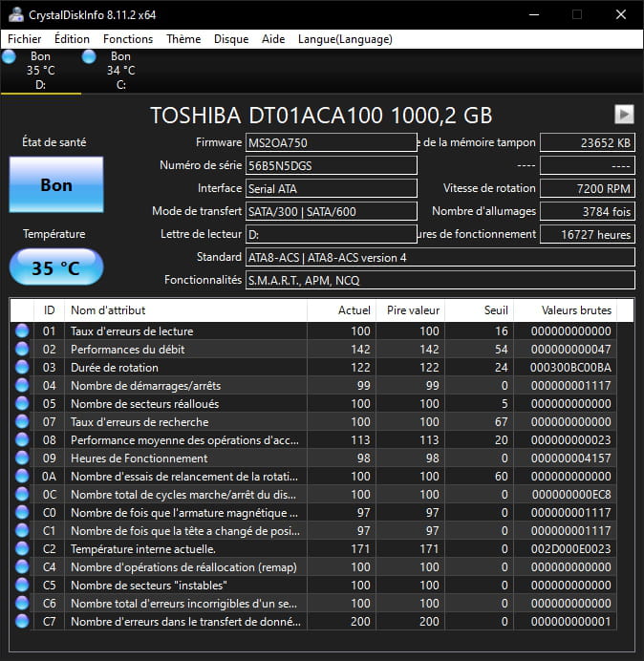Select the Nombre d'opérations de réallocation (remap) row
The width and height of the screenshot is (644, 661).
[313, 567]
